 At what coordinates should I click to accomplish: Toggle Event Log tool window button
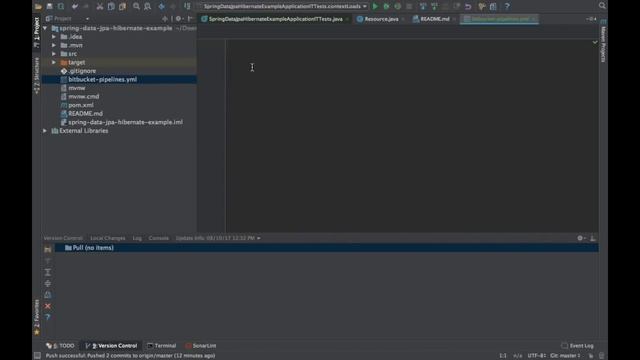coord(578,346)
